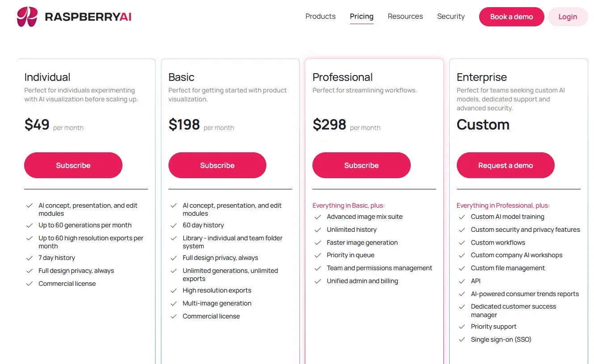Viewport: 594px width, 364px height.
Task: Click the checkmark next to 60 day history
Action: (173, 225)
